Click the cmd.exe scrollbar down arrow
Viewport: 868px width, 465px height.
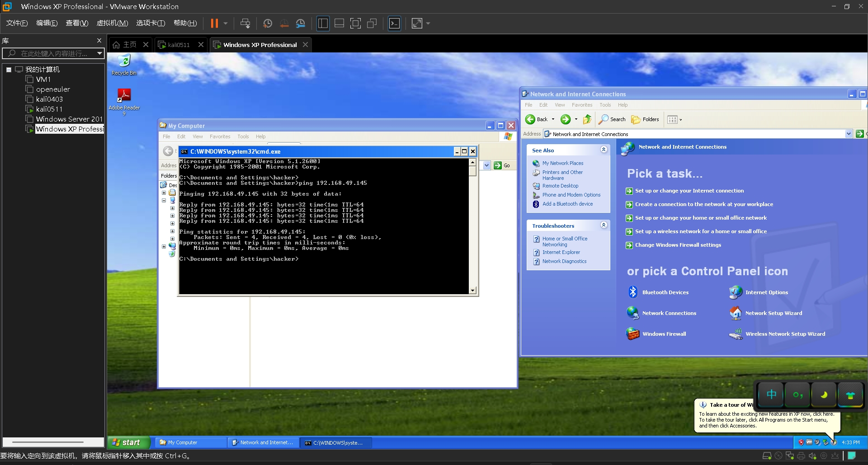(x=472, y=291)
